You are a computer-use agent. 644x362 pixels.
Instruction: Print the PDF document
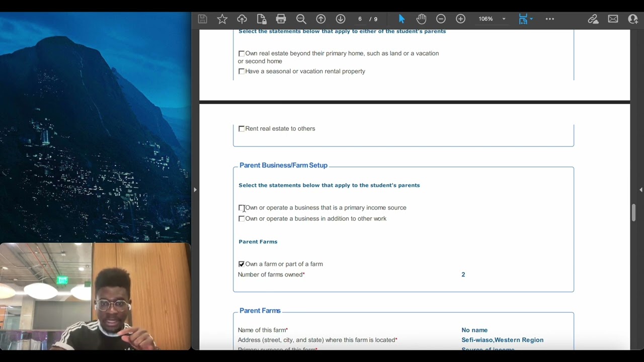pyautogui.click(x=281, y=19)
